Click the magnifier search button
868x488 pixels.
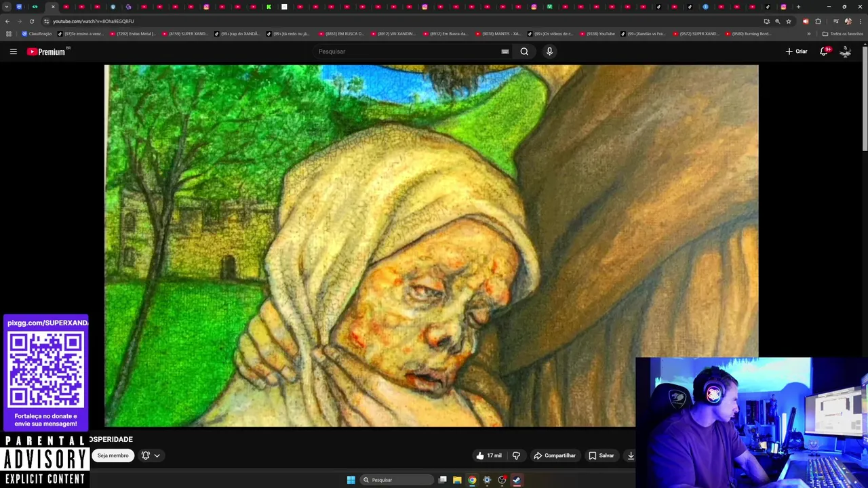point(524,52)
